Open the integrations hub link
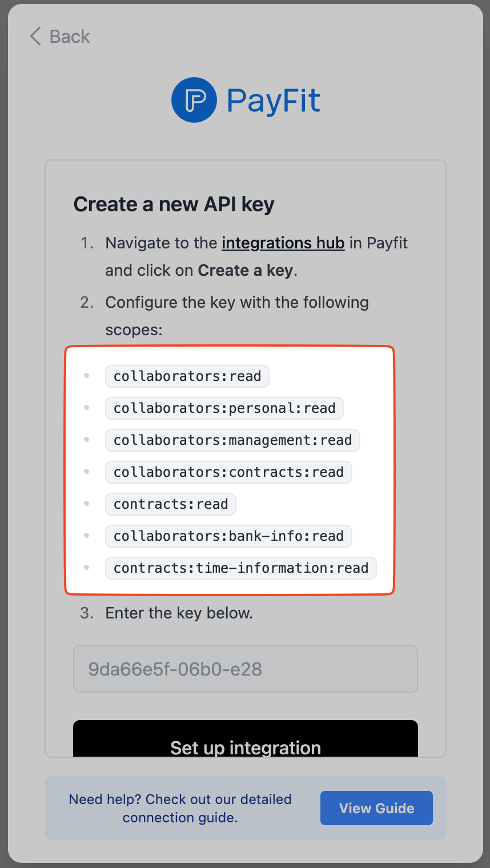Screen dimensions: 490x868 pos(283,243)
